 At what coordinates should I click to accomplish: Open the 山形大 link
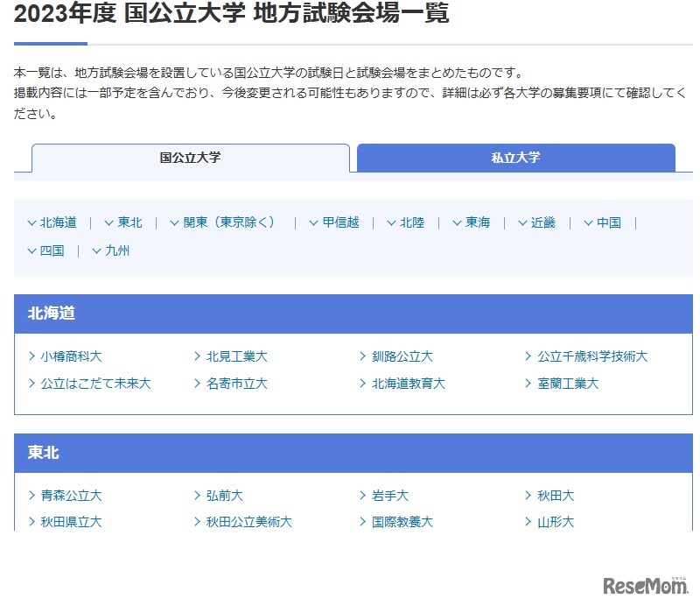pos(550,522)
